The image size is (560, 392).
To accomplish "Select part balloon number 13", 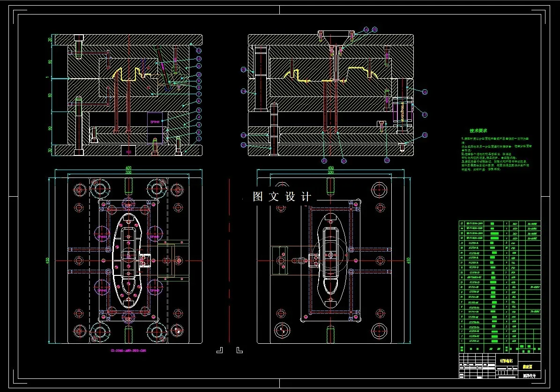I will click(199, 51).
